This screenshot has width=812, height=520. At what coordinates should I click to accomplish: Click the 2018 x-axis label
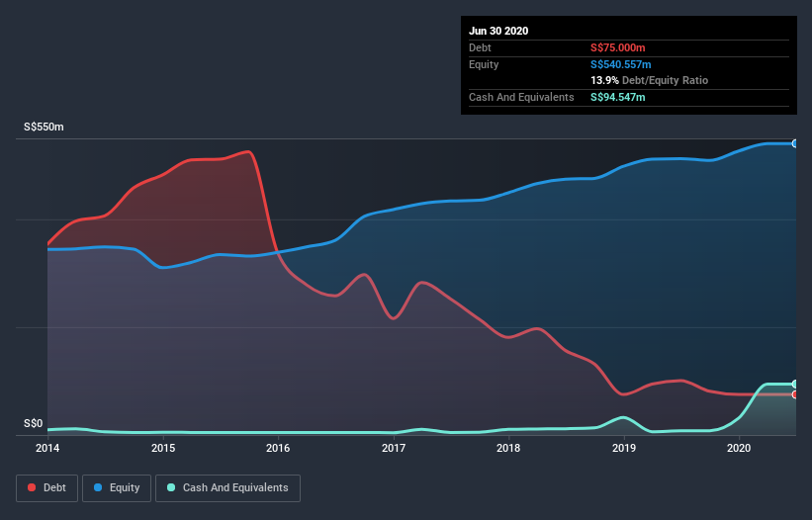point(508,448)
